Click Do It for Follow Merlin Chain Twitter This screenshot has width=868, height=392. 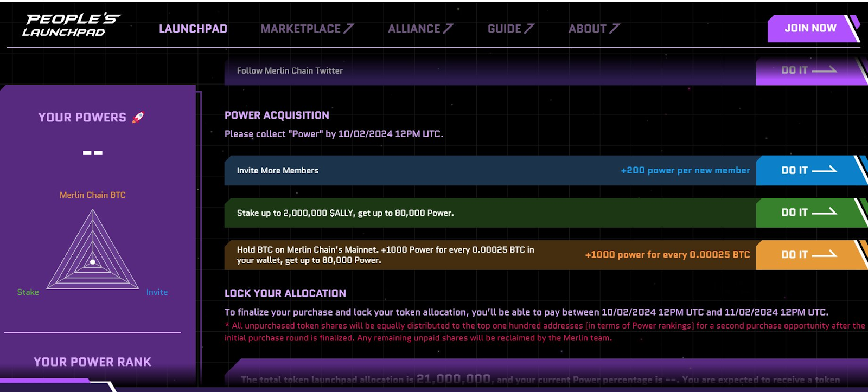(x=810, y=70)
